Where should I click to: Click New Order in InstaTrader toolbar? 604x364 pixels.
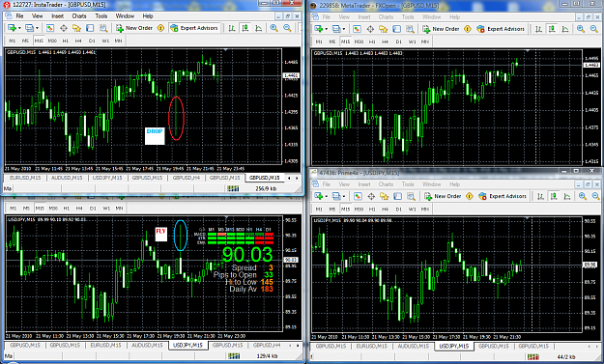coord(134,28)
